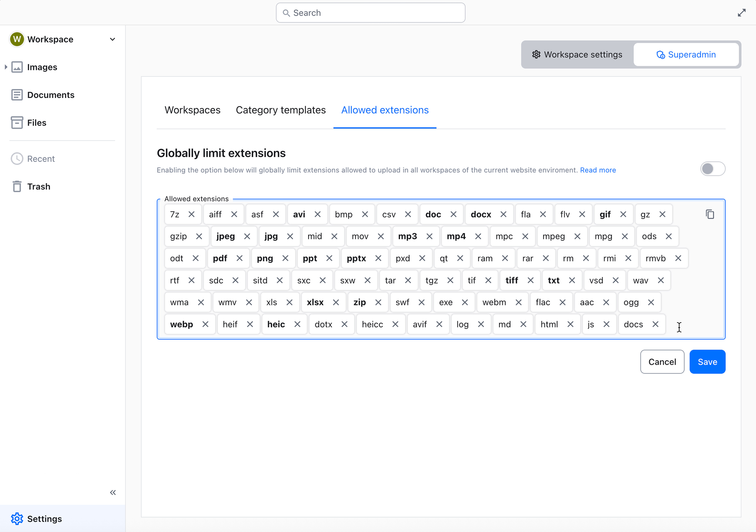Viewport: 756px width, 532px height.
Task: Remove the rar extension tag
Action: [x=546, y=258]
